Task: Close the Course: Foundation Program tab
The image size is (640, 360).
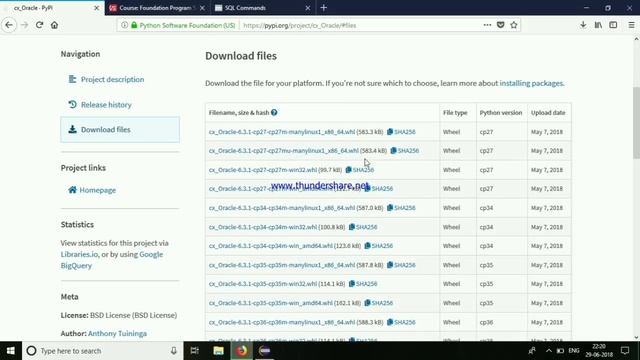Action: click(x=203, y=8)
